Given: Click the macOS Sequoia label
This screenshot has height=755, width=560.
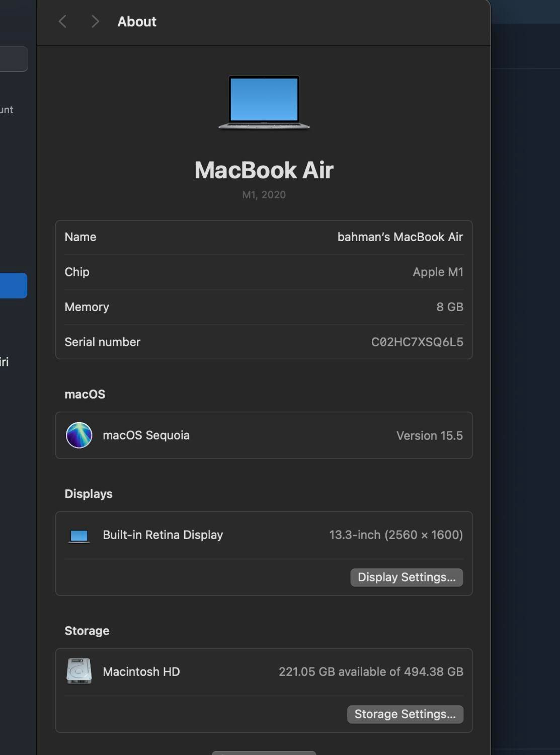Looking at the screenshot, I should click(x=146, y=435).
